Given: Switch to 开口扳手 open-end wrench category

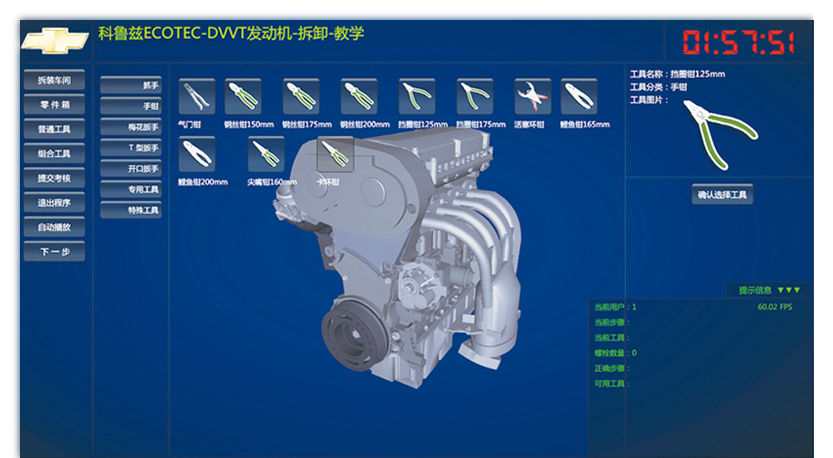Looking at the screenshot, I should pos(131,168).
